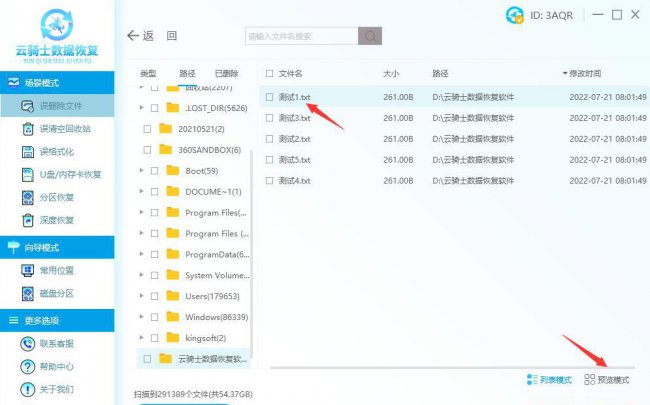Check the box for 测试1.txt
This screenshot has height=405, width=650.
point(269,97)
